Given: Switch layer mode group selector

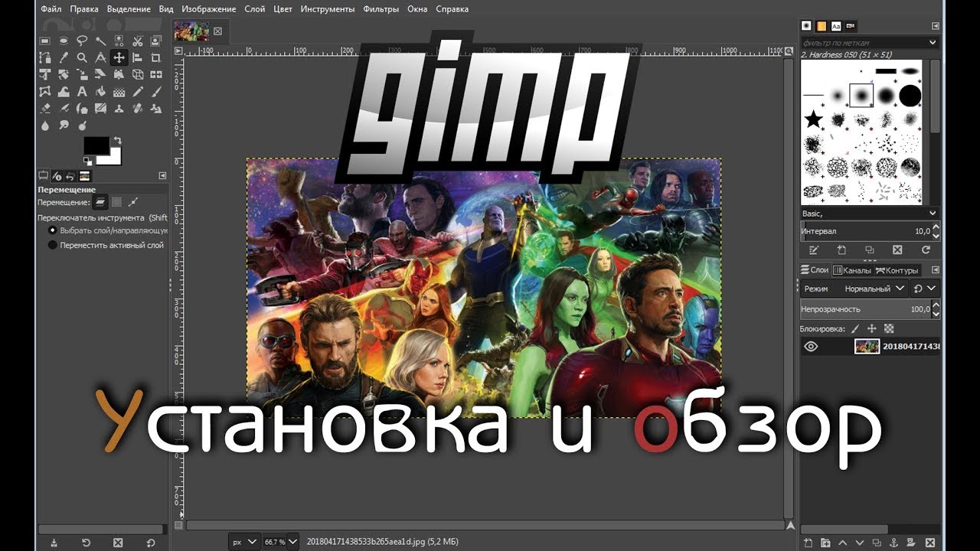Looking at the screenshot, I should click(x=925, y=289).
